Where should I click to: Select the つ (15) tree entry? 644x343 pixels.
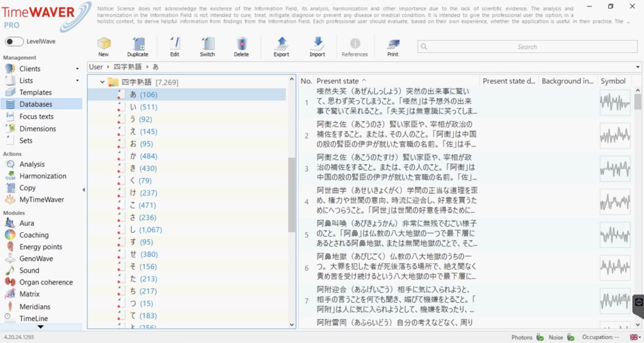click(187, 303)
